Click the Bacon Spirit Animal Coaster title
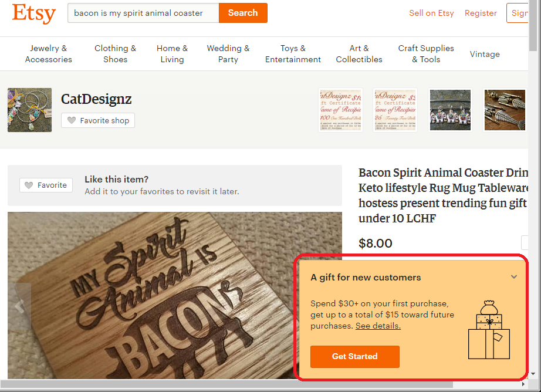The width and height of the screenshot is (541, 392). [x=444, y=195]
